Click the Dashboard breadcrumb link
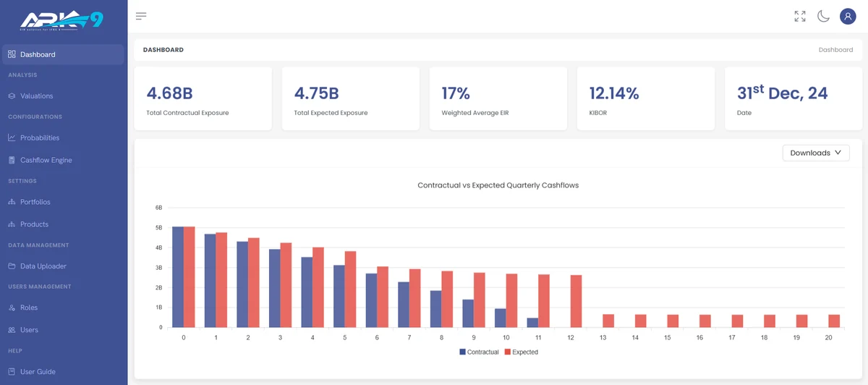Image resolution: width=868 pixels, height=385 pixels. pos(835,50)
